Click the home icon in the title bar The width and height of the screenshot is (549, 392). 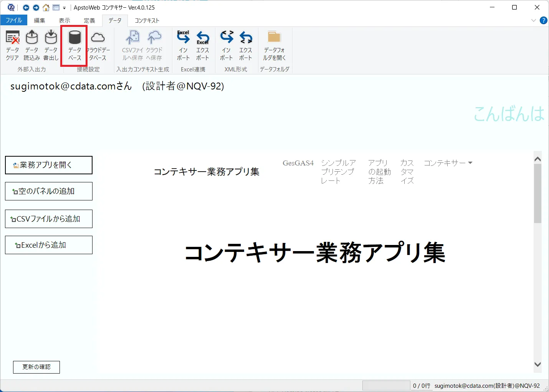click(x=46, y=7)
